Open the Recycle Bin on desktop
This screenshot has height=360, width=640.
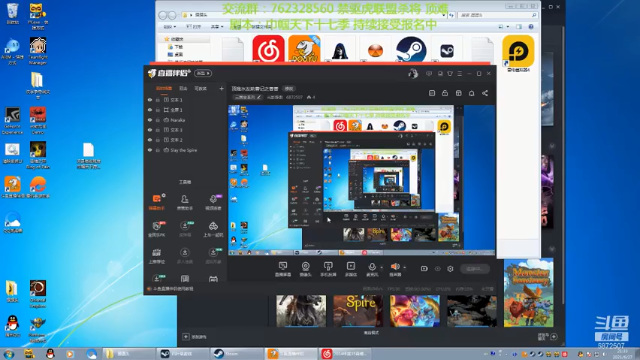pyautogui.click(x=13, y=13)
